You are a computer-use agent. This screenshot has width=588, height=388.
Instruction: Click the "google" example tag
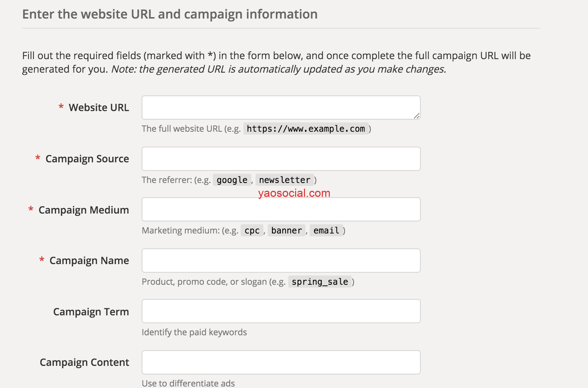[x=232, y=180]
